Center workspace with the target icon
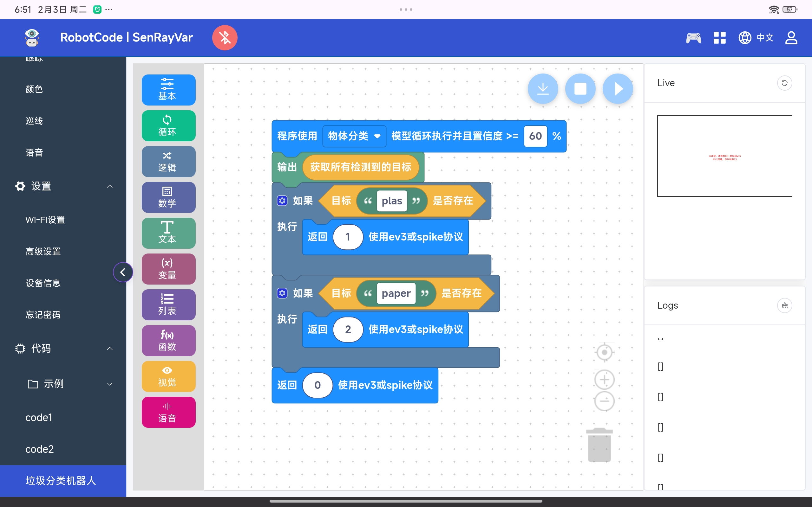Screen dimensions: 812x507 coord(604,352)
